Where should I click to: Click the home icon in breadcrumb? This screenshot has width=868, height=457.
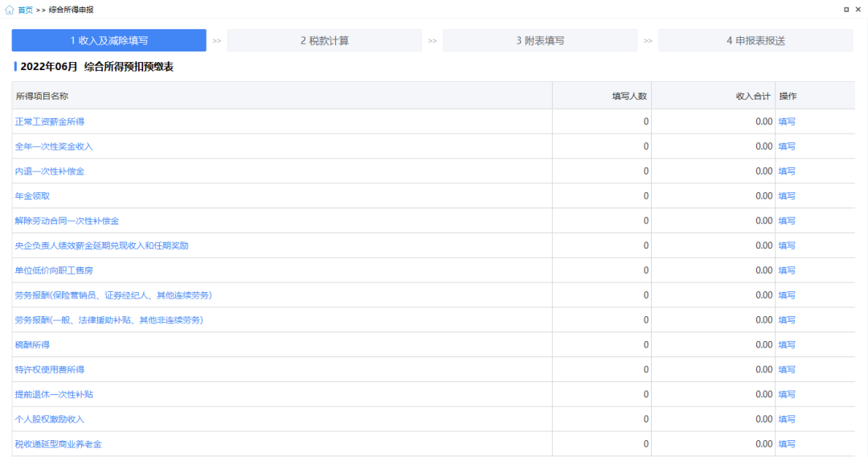point(9,10)
